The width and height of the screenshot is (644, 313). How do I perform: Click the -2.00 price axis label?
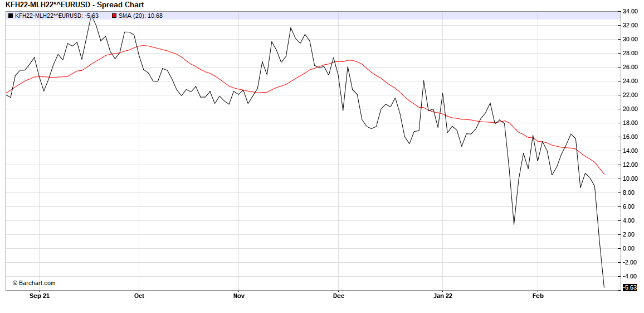pyautogui.click(x=631, y=262)
